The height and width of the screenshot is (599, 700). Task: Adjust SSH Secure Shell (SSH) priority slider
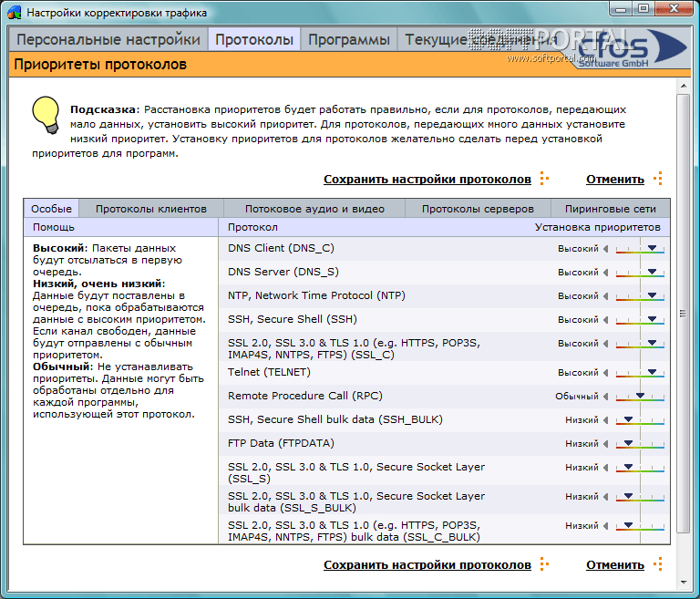point(640,320)
